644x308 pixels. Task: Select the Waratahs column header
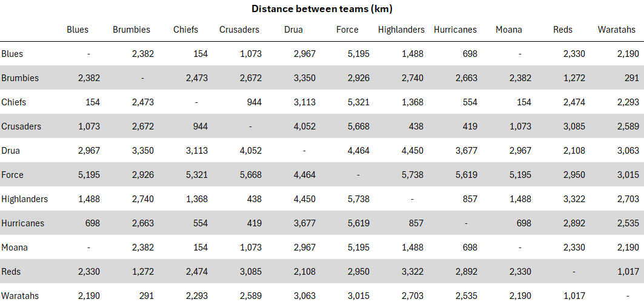pos(617,30)
